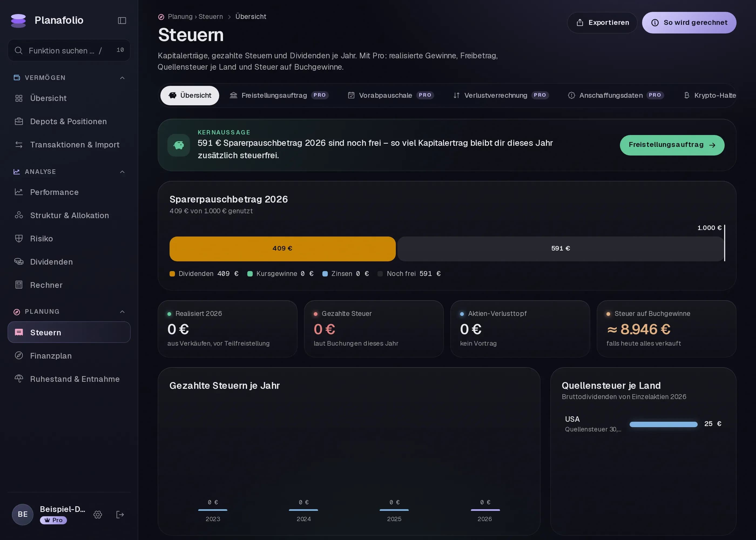
Task: Log out using the exit icon
Action: [x=120, y=514]
